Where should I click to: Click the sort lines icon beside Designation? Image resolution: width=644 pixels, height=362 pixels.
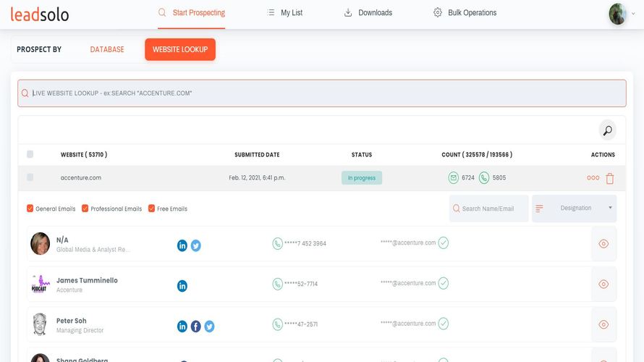point(539,209)
